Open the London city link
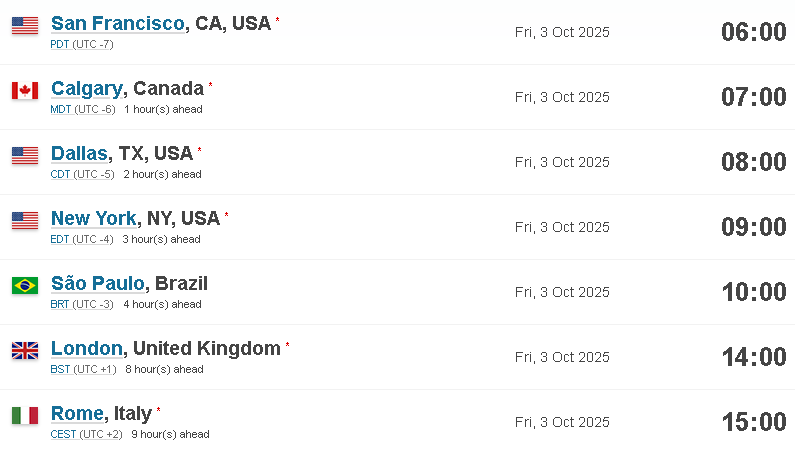This screenshot has height=457, width=795. point(87,348)
